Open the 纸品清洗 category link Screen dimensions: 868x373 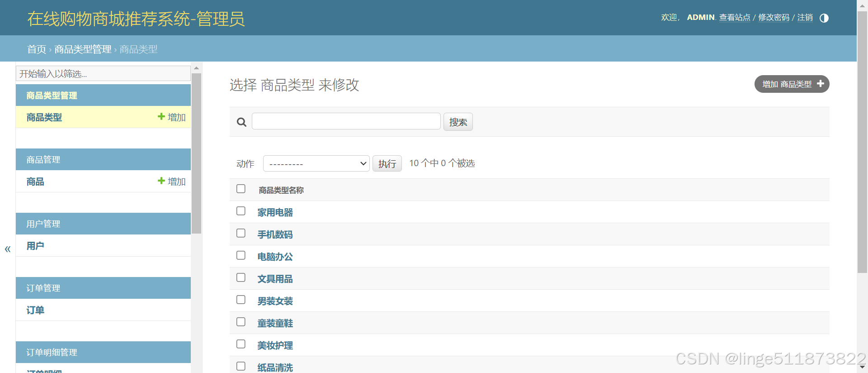click(275, 368)
